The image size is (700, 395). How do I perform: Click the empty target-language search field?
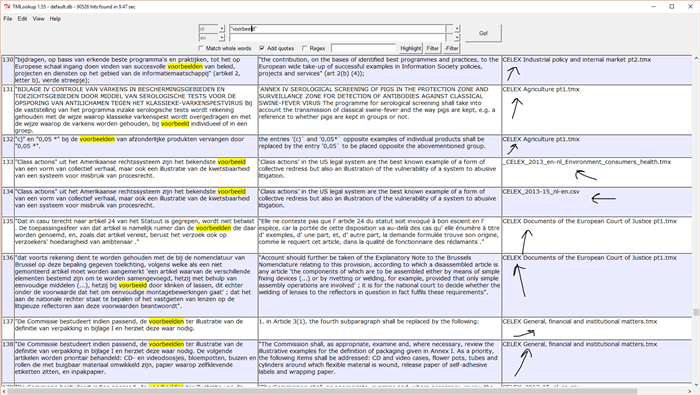pos(337,38)
